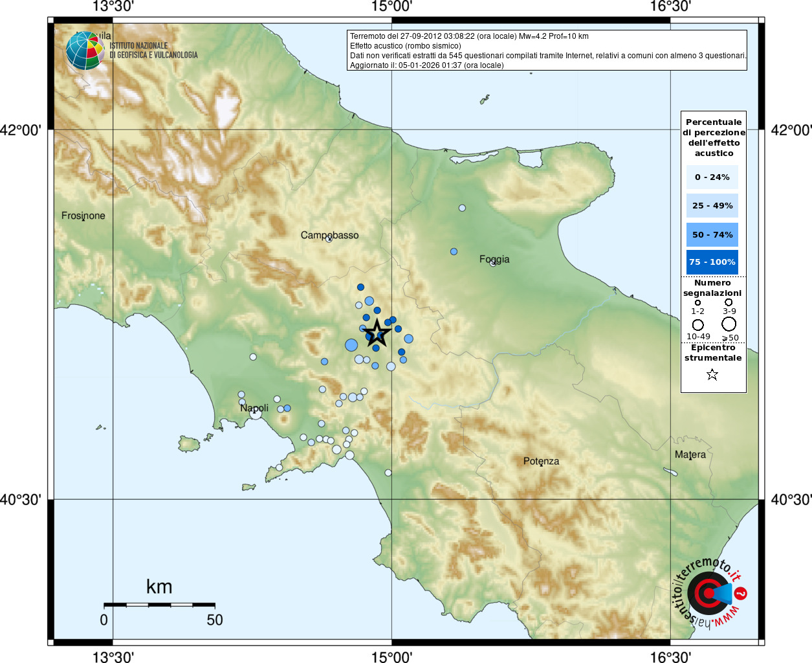Click the epicenter star on the map
The height and width of the screenshot is (663, 812).
[377, 333]
